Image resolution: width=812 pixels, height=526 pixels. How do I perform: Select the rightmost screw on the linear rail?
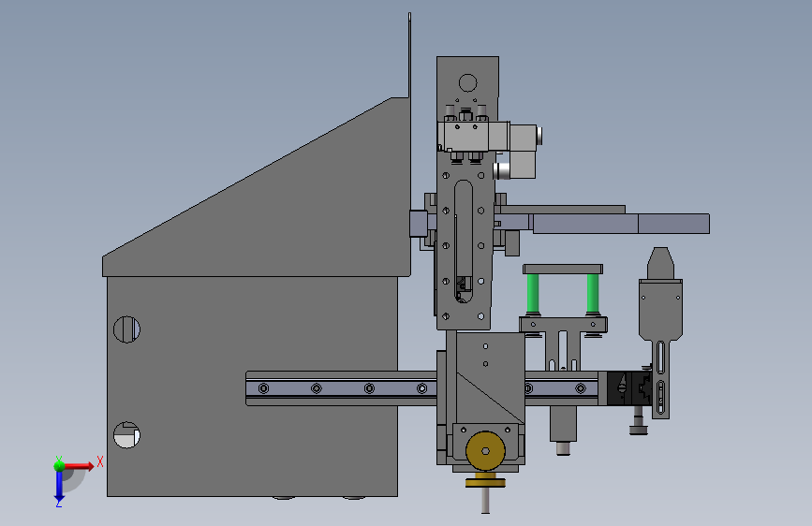point(581,388)
